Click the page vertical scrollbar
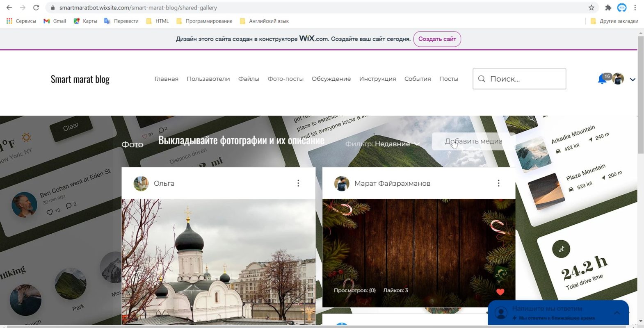The width and height of the screenshot is (644, 328). (x=640, y=95)
